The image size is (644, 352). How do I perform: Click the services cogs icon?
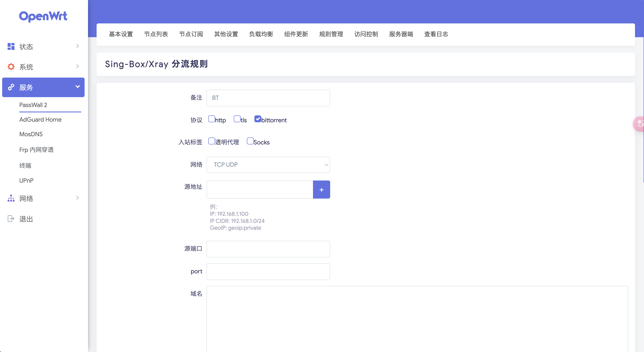coord(11,87)
